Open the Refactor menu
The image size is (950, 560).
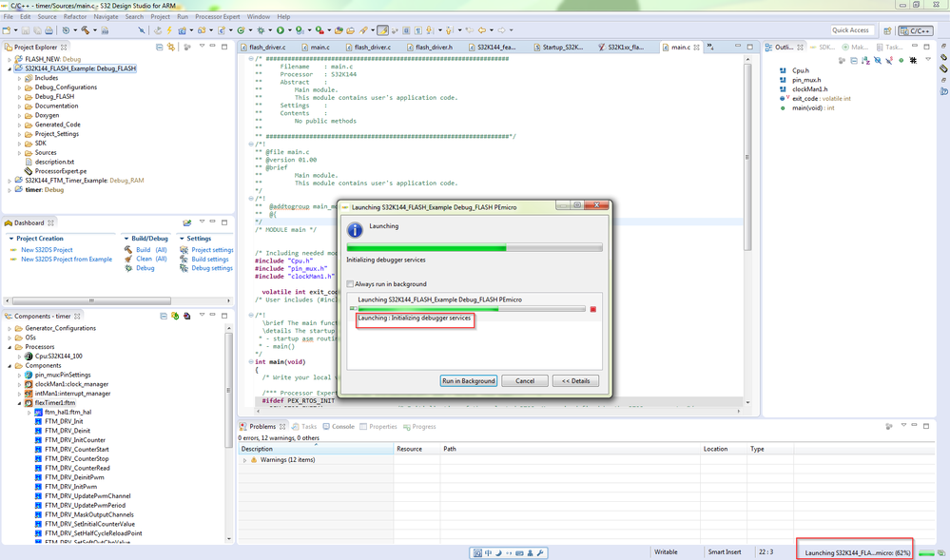[75, 16]
